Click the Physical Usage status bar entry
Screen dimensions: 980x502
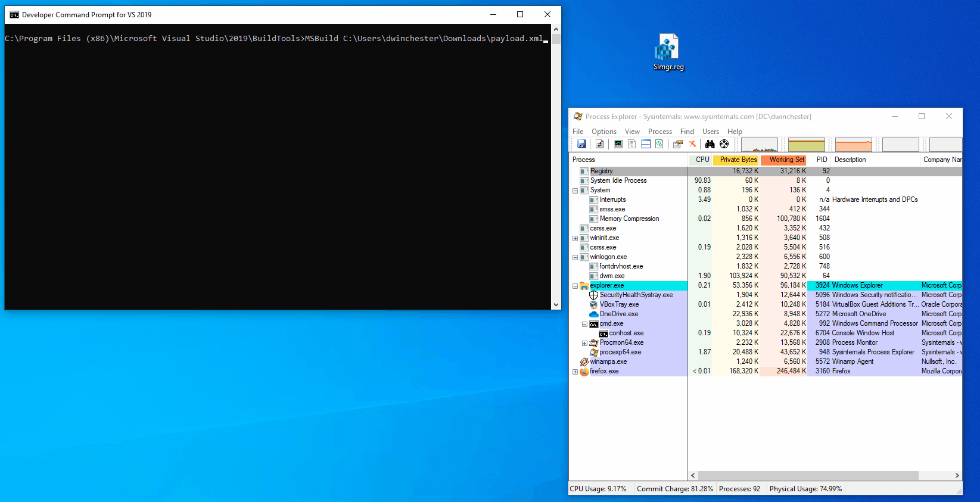[x=805, y=489]
